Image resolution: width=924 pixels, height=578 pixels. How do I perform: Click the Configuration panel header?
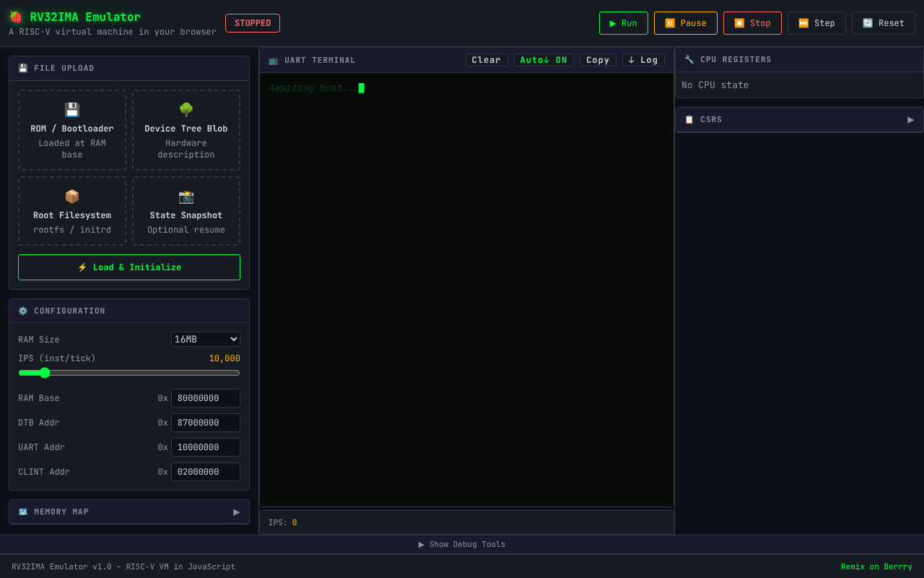pos(129,311)
